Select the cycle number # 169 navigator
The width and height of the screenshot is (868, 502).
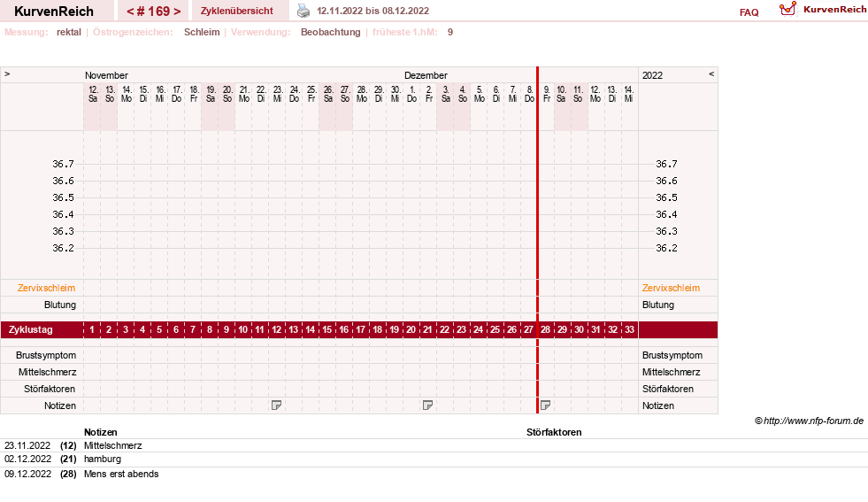click(x=153, y=12)
